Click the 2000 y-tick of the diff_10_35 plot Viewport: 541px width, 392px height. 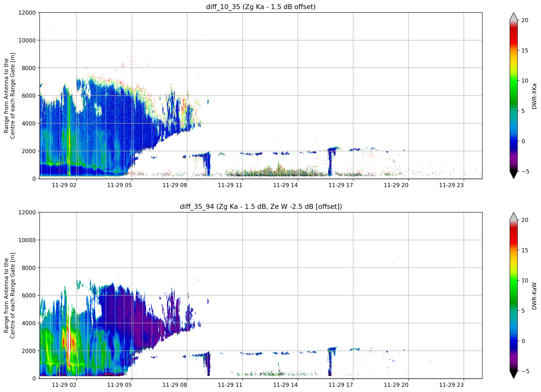29,151
